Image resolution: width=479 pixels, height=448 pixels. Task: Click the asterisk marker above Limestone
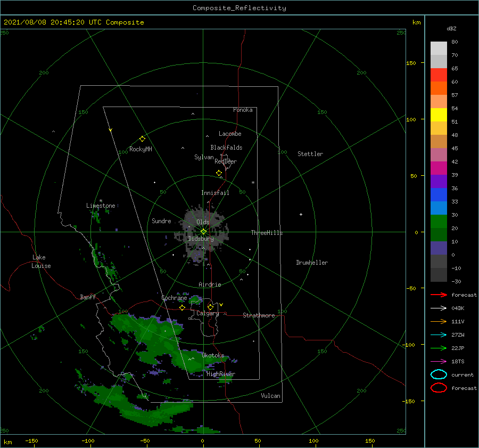click(101, 201)
